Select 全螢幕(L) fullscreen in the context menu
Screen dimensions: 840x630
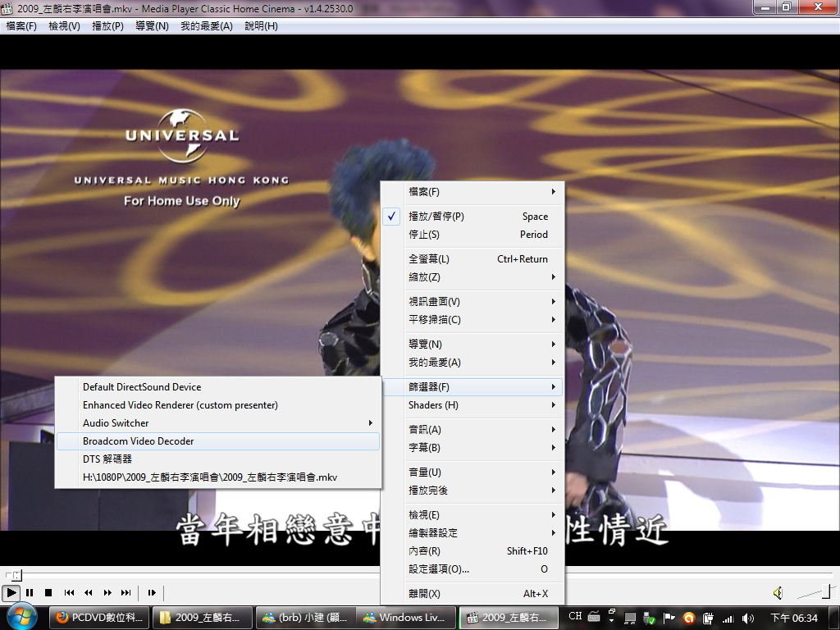pyautogui.click(x=472, y=258)
